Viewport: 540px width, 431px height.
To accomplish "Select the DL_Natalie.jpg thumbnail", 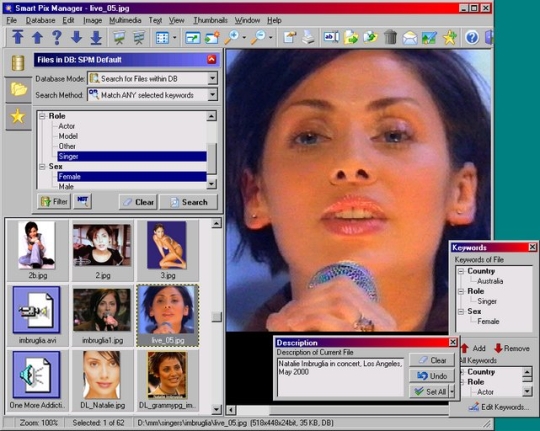I will click(x=102, y=380).
